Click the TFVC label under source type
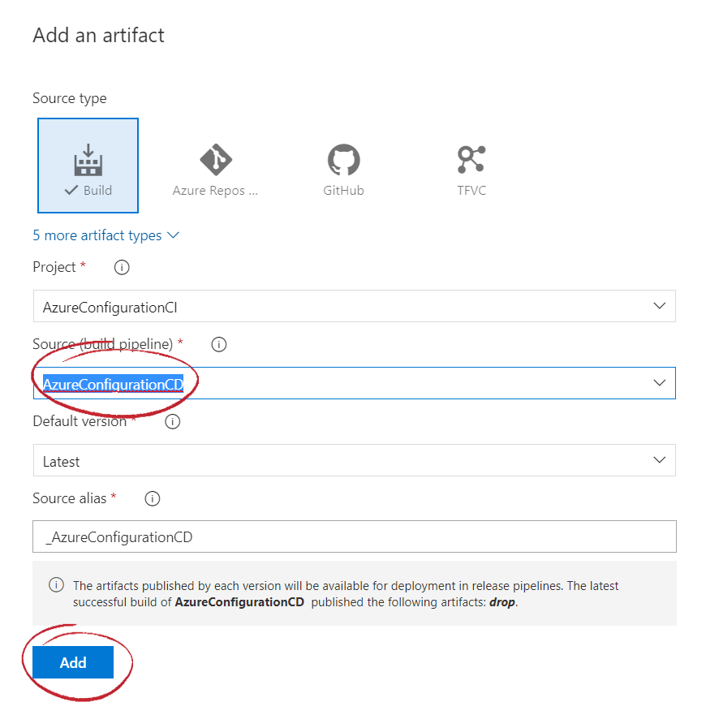The height and width of the screenshot is (728, 706). [471, 192]
